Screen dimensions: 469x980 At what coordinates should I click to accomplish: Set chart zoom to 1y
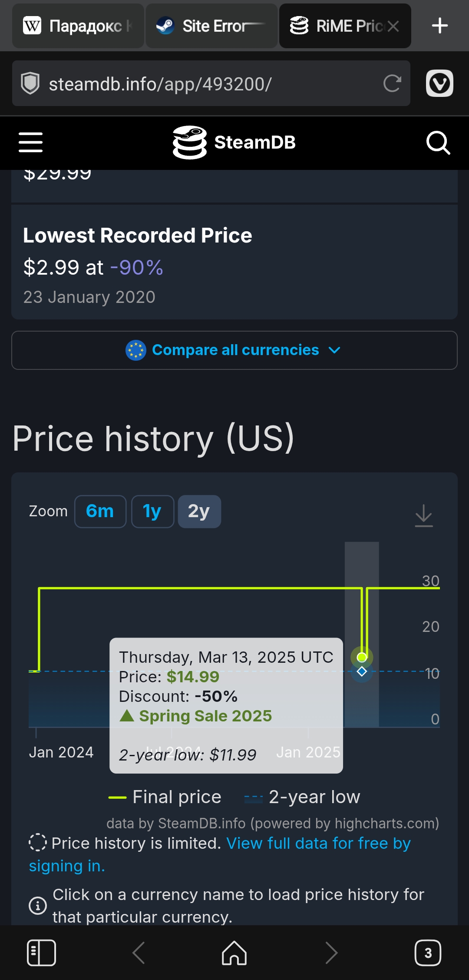pos(152,512)
